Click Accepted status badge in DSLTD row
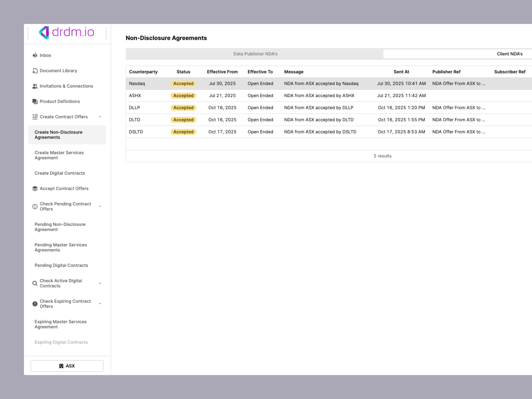Image resolution: width=532 pixels, height=399 pixels. click(183, 132)
